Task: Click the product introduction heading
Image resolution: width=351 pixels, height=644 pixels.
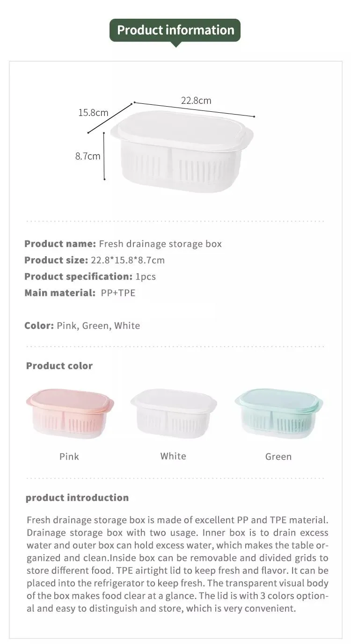Action: click(77, 498)
